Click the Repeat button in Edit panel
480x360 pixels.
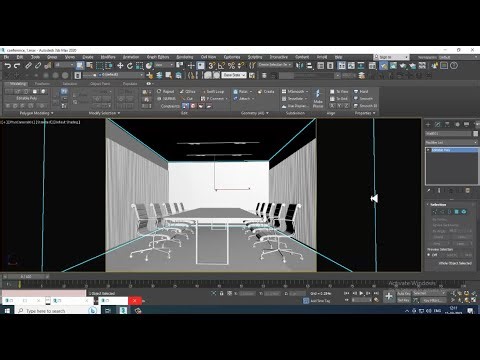[165, 91]
